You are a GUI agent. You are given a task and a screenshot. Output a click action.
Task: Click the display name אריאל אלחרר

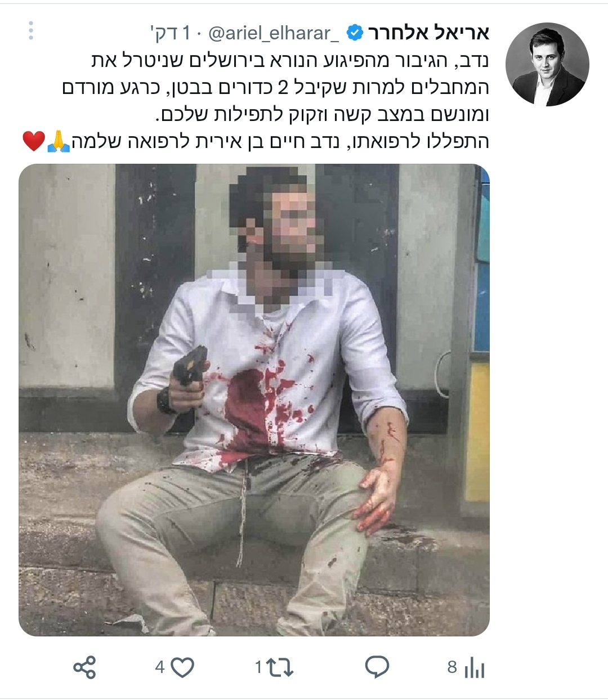point(429,33)
